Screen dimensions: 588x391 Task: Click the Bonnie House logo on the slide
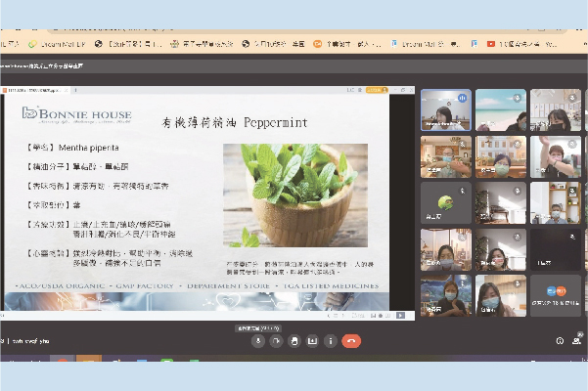click(76, 115)
